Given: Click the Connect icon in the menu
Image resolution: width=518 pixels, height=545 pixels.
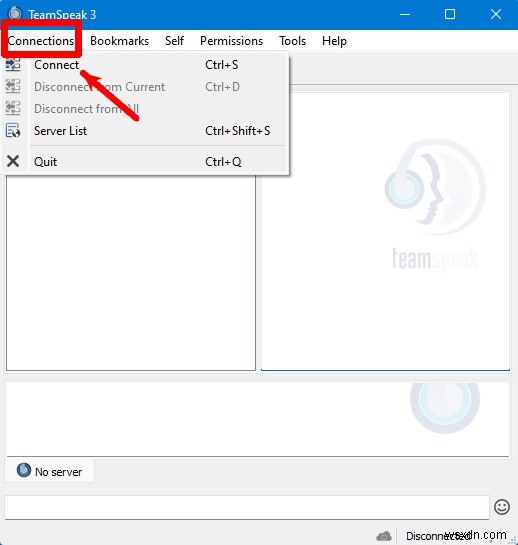Looking at the screenshot, I should [13, 64].
